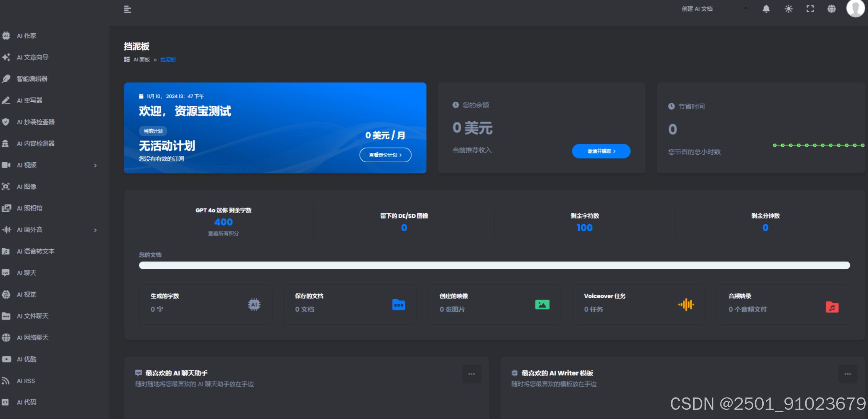This screenshot has height=419, width=868.
Task: Click the 邀请并赚取 button
Action: pos(601,151)
